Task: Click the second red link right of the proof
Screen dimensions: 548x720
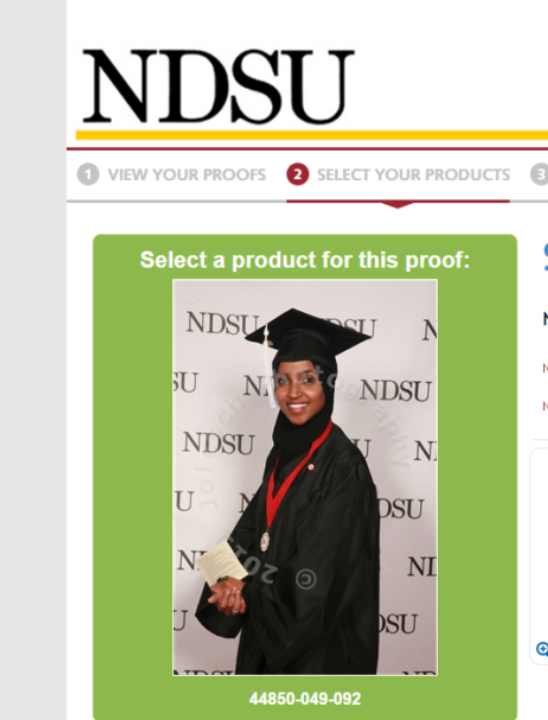Action: tap(545, 406)
